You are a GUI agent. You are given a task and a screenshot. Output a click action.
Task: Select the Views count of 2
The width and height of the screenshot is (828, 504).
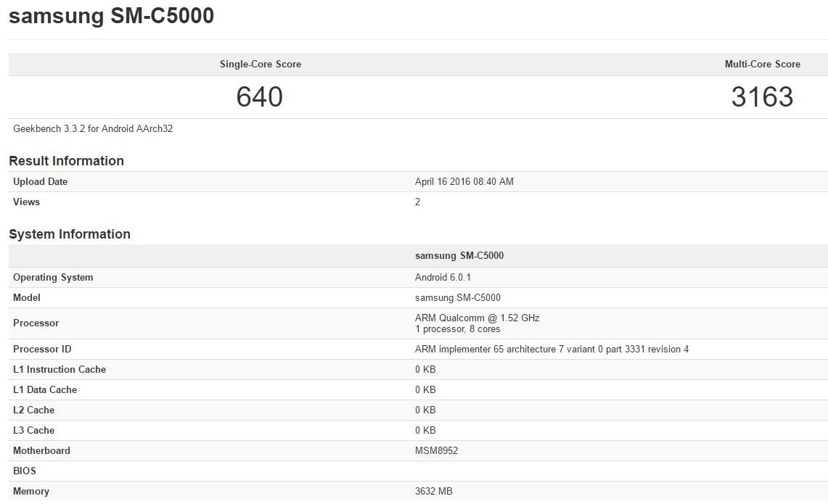pyautogui.click(x=417, y=202)
